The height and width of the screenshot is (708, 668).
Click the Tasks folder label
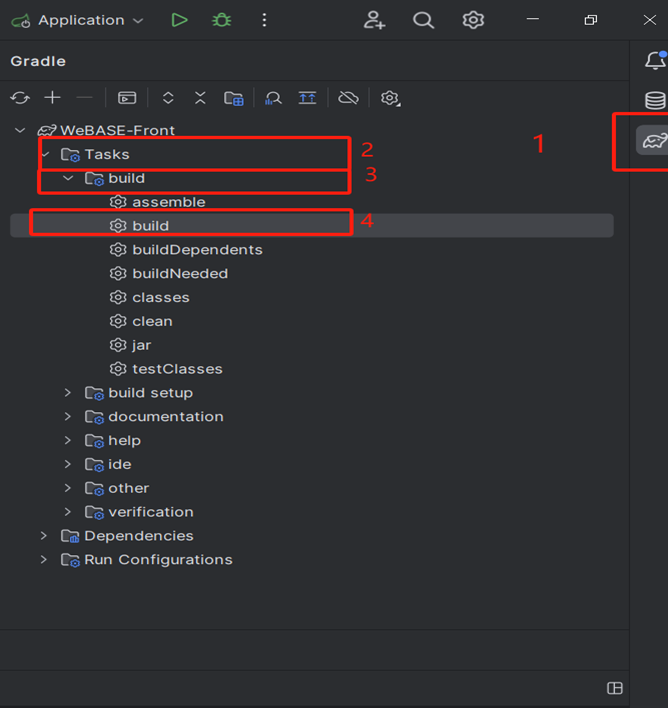107,154
